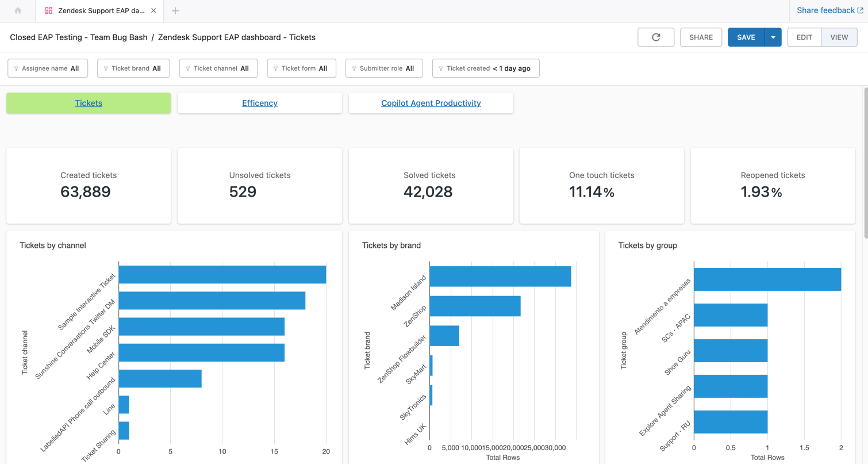
Task: Click the funnel icon on Ticket created filter
Action: (441, 69)
